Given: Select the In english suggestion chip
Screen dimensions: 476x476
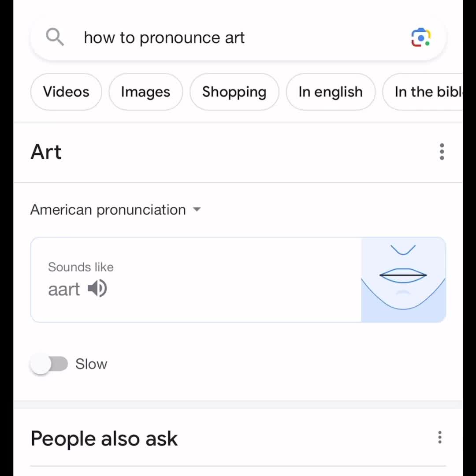Looking at the screenshot, I should tap(331, 92).
